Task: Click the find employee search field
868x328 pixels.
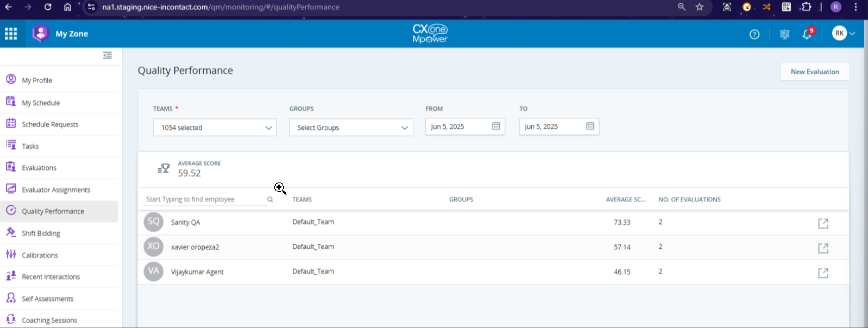Action: (x=205, y=199)
